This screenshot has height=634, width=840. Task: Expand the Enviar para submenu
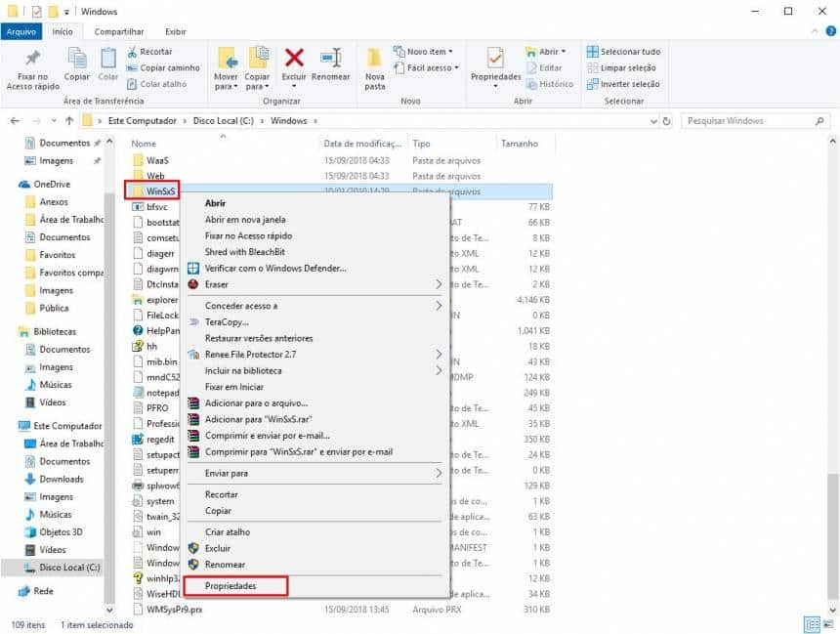(316, 473)
